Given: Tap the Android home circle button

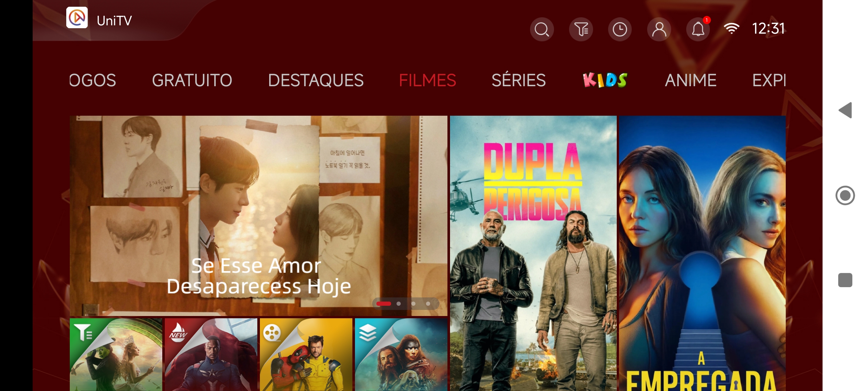Looking at the screenshot, I should click(845, 195).
